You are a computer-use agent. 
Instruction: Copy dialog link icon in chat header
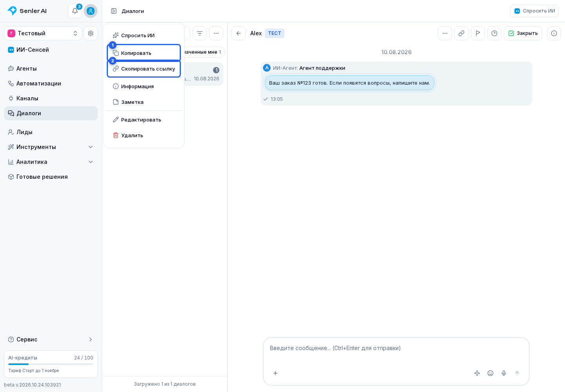coord(461,33)
